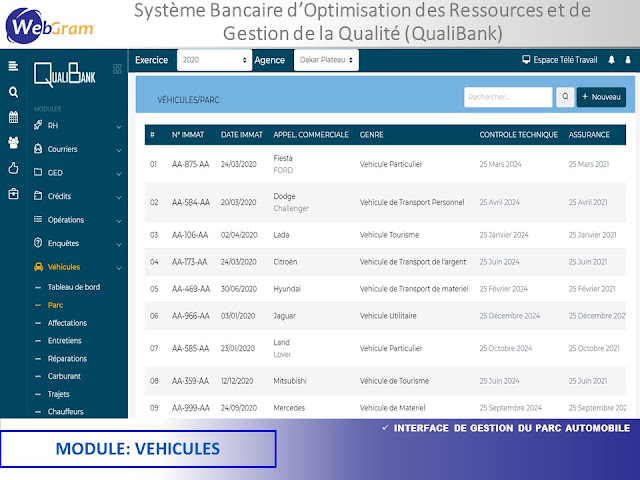The image size is (640, 480).
Task: Click the GED folder icon
Action: (x=38, y=172)
